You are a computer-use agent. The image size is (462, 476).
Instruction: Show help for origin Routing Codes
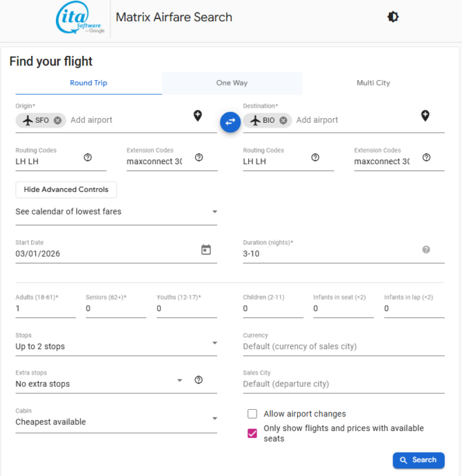88,157
